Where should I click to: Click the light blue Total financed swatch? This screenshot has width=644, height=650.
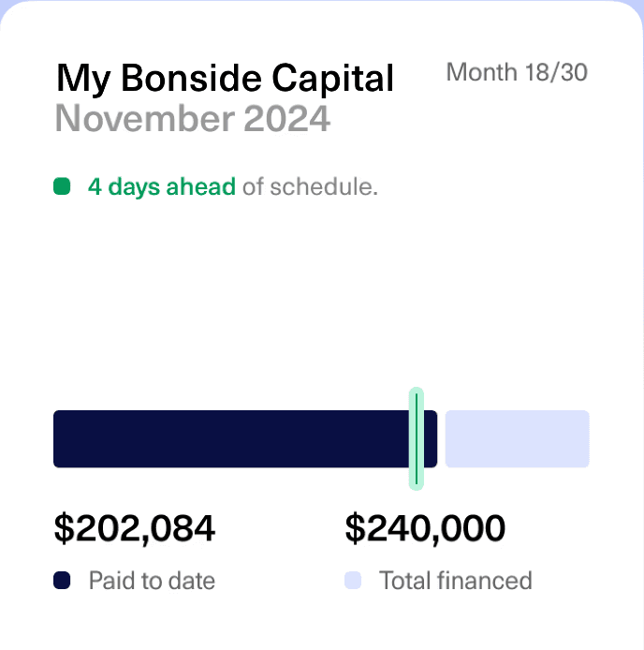coord(353,581)
